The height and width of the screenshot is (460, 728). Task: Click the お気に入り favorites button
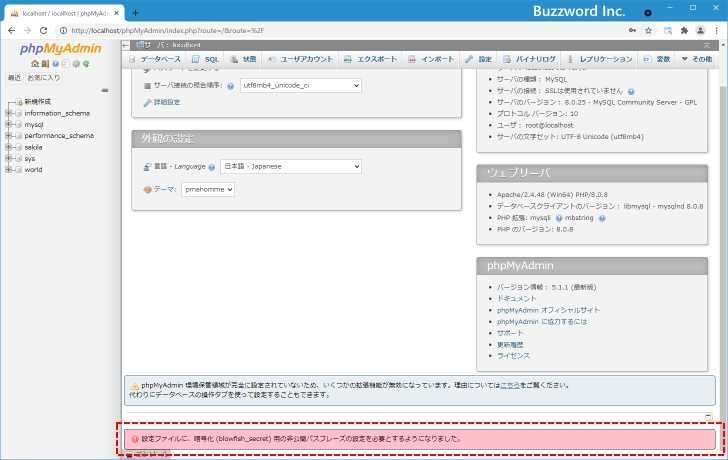(43, 78)
